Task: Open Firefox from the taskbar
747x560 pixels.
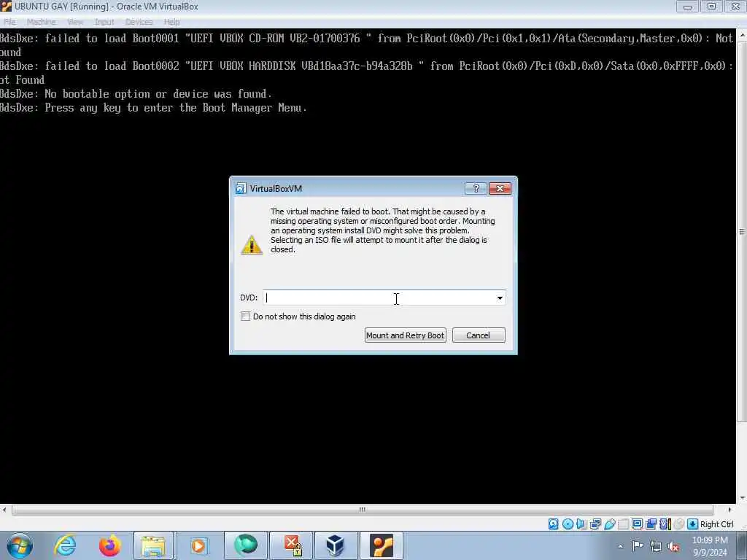Action: 109,545
